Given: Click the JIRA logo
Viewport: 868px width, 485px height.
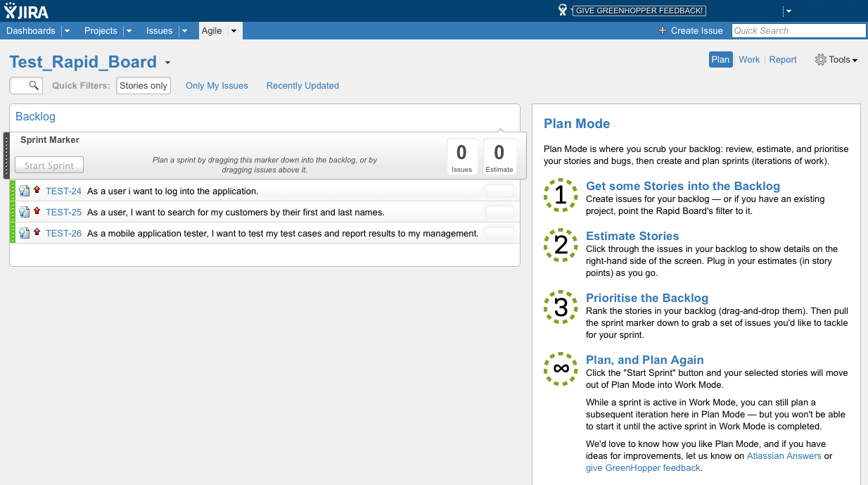Looking at the screenshot, I should (27, 11).
